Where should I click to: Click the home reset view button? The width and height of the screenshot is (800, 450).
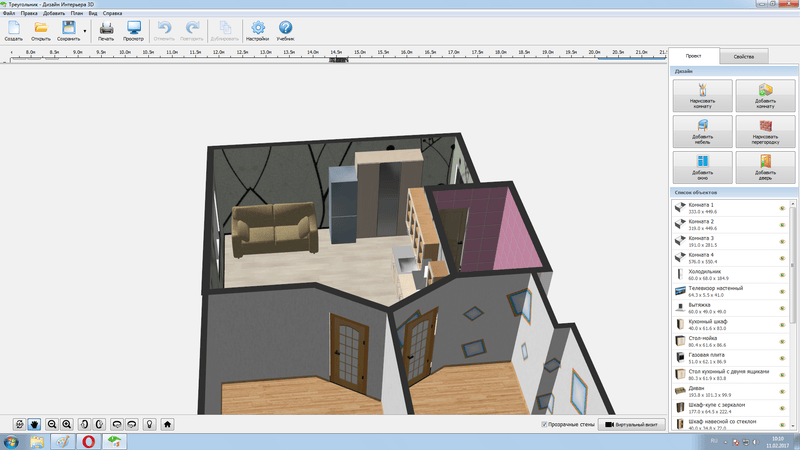[x=168, y=424]
